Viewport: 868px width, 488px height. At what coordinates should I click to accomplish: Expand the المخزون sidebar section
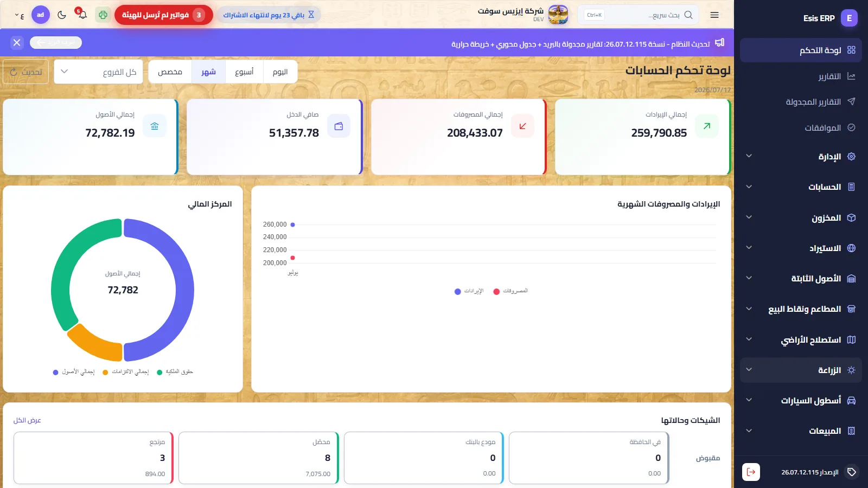coord(801,217)
